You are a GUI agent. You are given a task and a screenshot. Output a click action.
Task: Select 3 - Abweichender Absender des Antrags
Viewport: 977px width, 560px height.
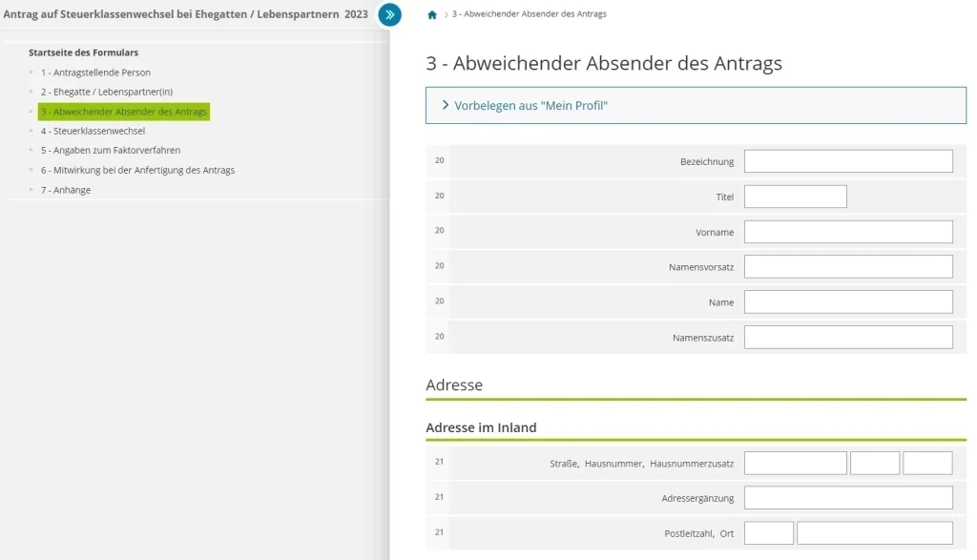coord(123,112)
